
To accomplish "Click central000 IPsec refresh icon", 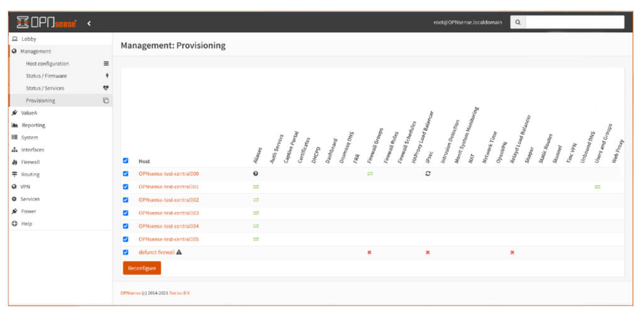I will click(x=428, y=174).
